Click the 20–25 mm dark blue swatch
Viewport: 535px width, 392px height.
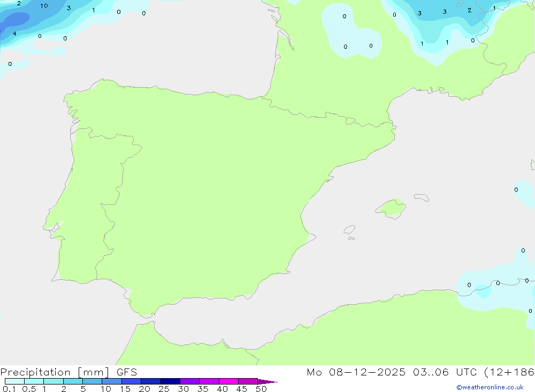click(150, 381)
